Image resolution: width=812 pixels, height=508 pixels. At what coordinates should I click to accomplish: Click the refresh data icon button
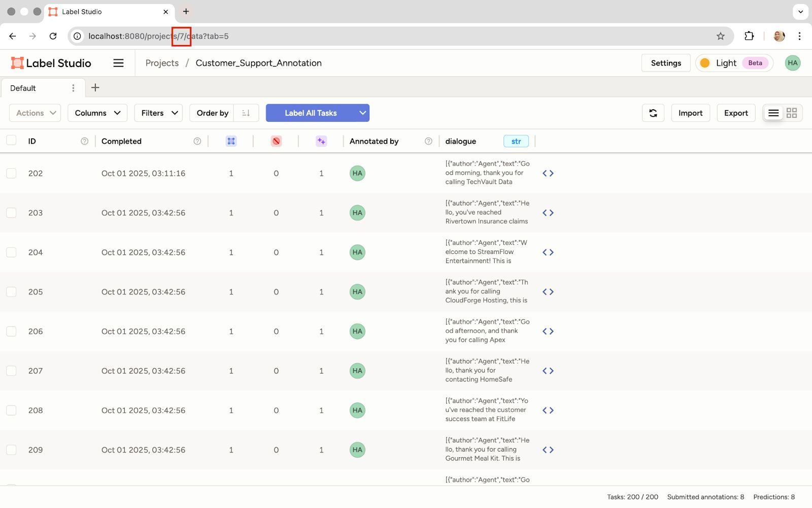point(653,113)
